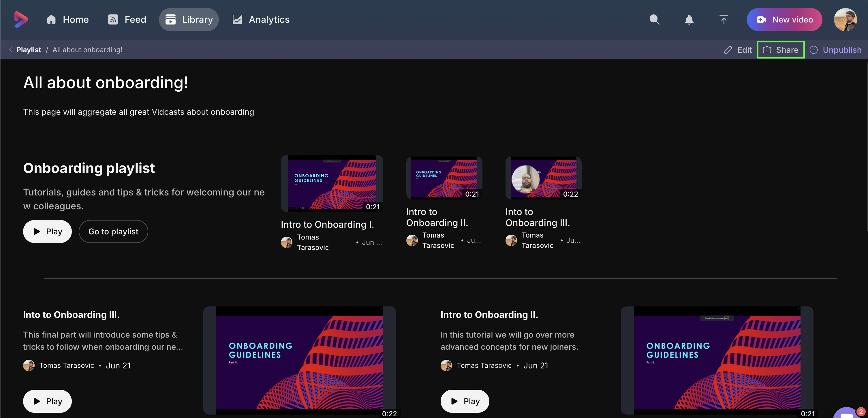Image resolution: width=868 pixels, height=418 pixels.
Task: Open notifications bell icon
Action: (x=689, y=20)
